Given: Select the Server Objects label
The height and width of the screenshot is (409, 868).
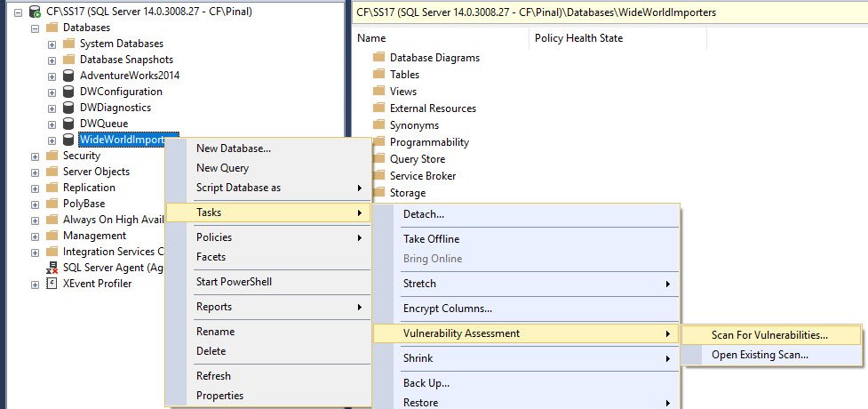Looking at the screenshot, I should coord(96,172).
